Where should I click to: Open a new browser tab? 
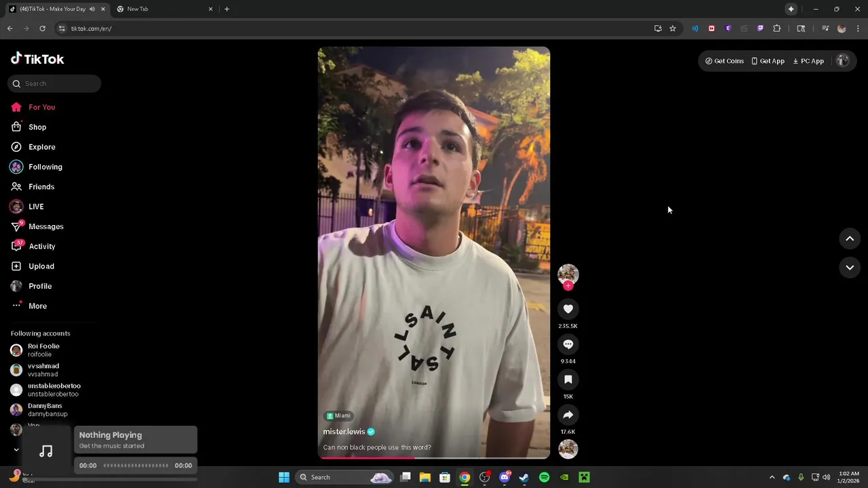[226, 9]
